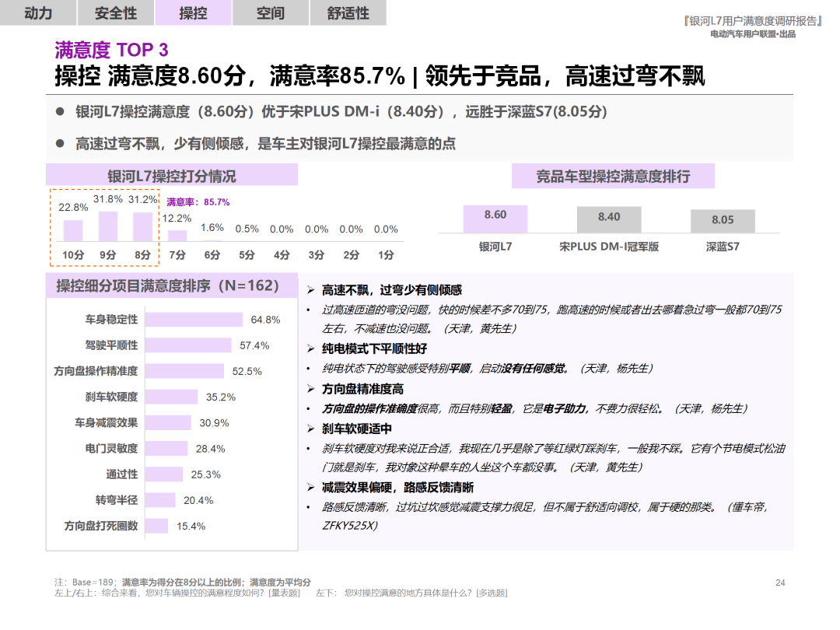Click the 6分 axis label
This screenshot has height=630, width=840.
tap(212, 255)
